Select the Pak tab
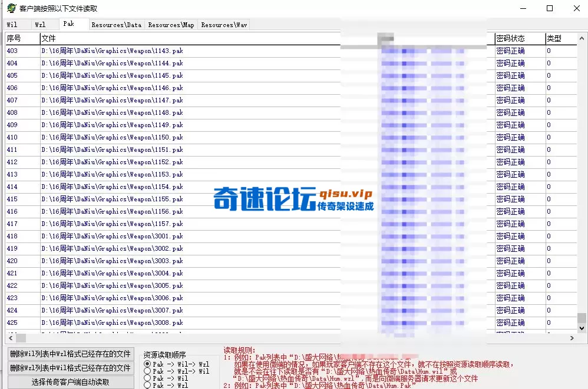Image resolution: width=588 pixels, height=389 pixels. click(x=67, y=24)
